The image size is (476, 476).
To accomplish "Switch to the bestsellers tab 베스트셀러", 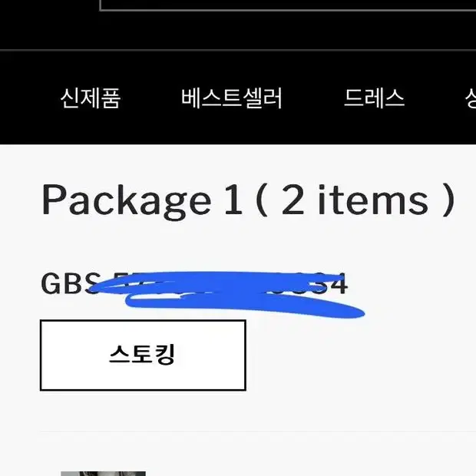I will click(x=232, y=98).
